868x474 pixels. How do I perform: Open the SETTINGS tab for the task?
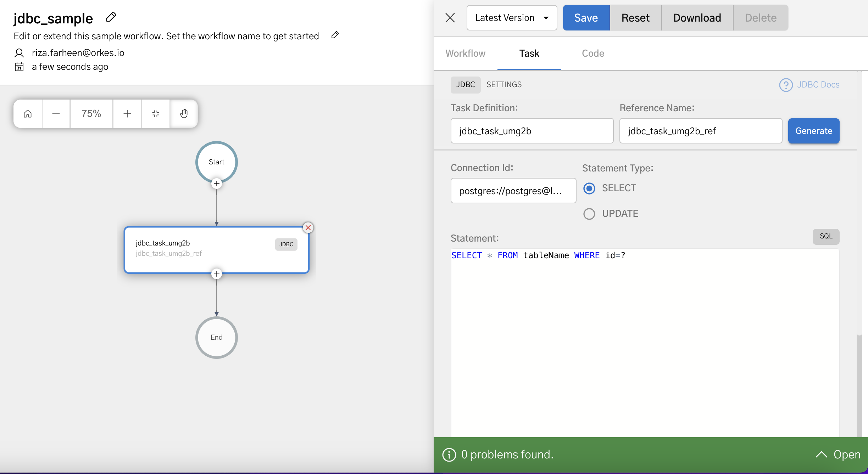(x=504, y=85)
